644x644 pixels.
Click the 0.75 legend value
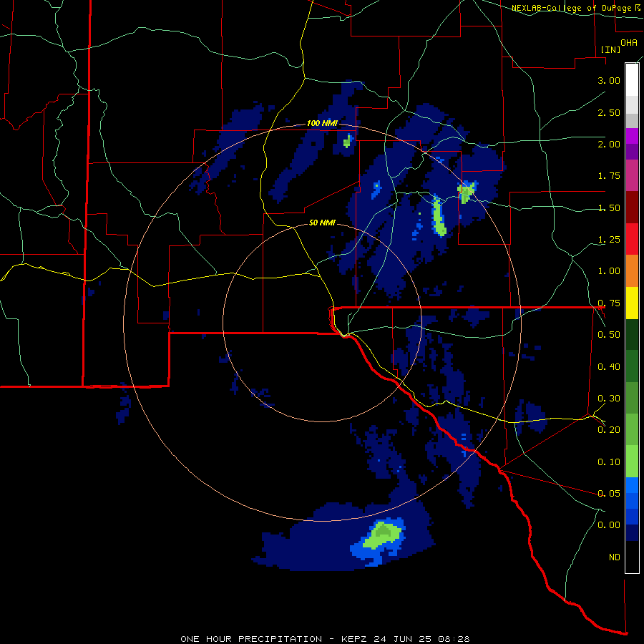[x=609, y=303]
